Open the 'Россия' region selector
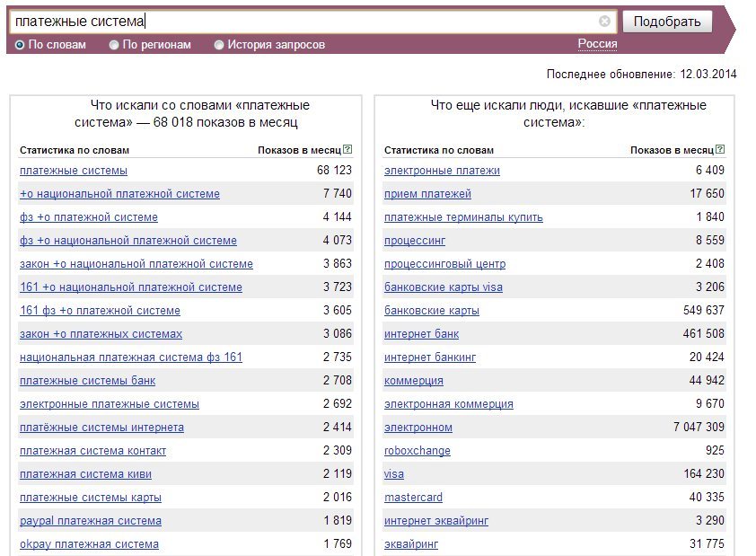This screenshot has width=756, height=556. pos(597,44)
